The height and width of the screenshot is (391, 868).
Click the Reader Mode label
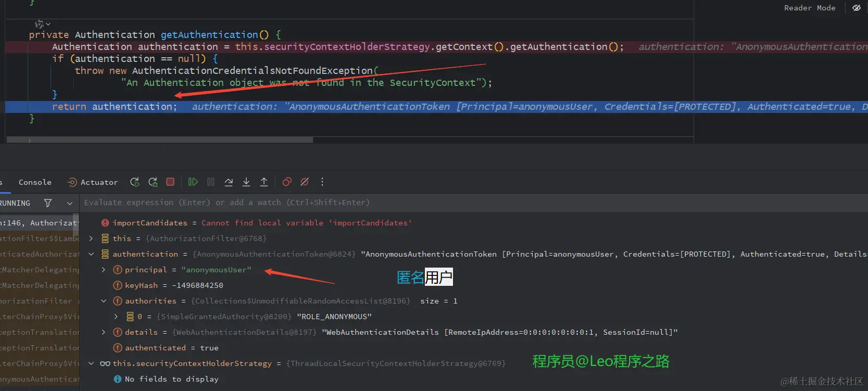810,8
